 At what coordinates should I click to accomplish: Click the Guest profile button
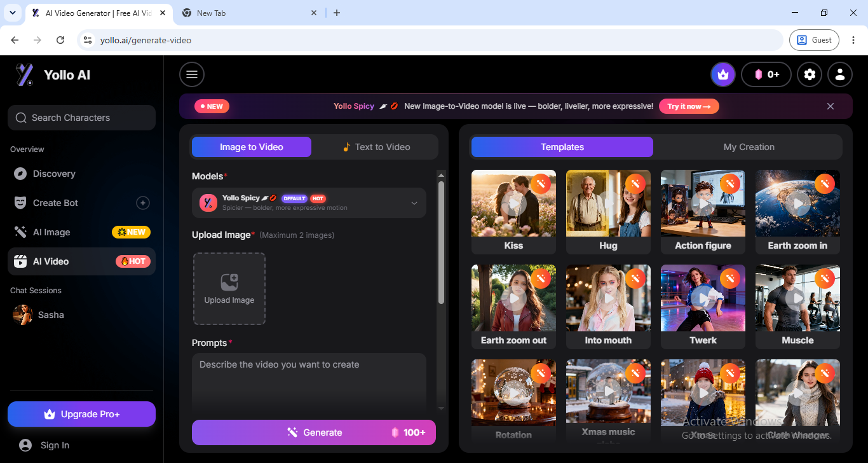point(815,40)
